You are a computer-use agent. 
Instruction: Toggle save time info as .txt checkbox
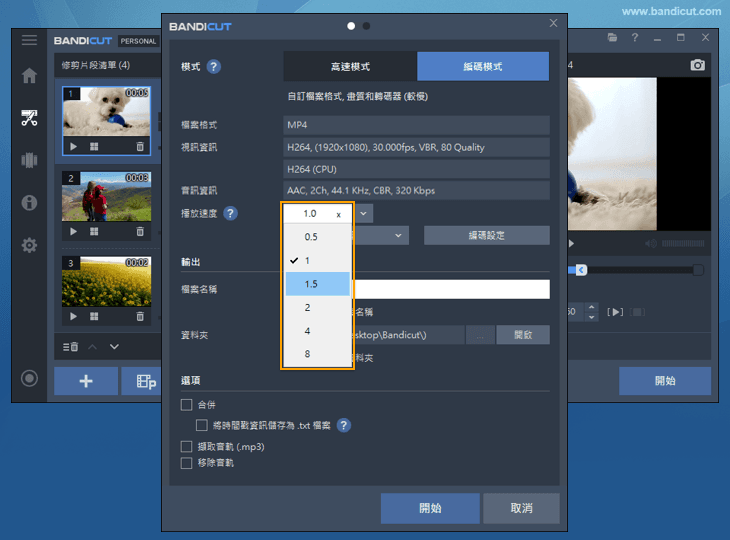click(x=202, y=425)
